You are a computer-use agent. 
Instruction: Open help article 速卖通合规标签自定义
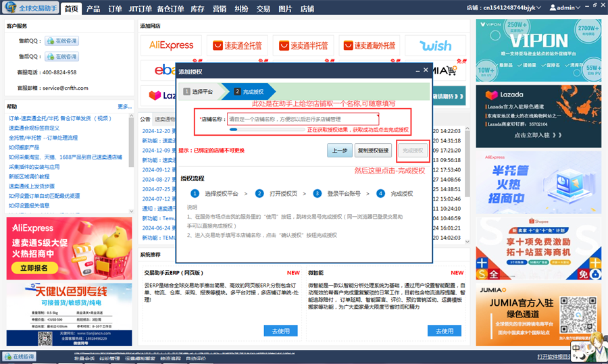click(34, 128)
